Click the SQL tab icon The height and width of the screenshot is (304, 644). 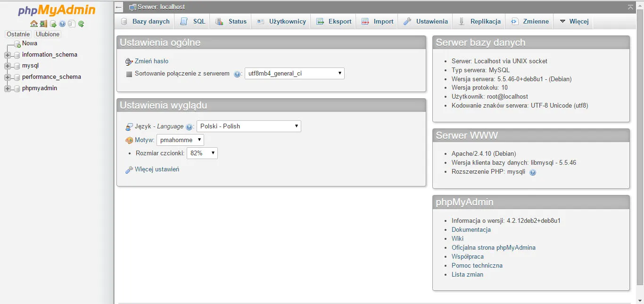click(184, 21)
